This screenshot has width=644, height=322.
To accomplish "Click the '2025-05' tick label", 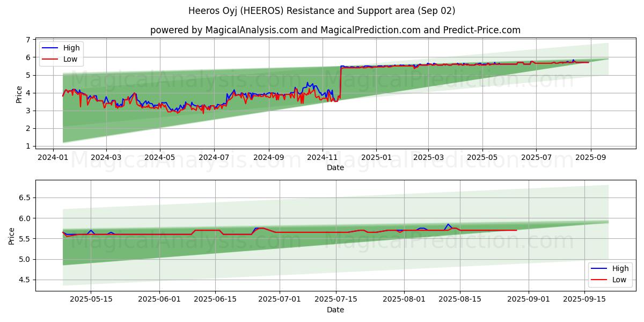I will pyautogui.click(x=482, y=157).
